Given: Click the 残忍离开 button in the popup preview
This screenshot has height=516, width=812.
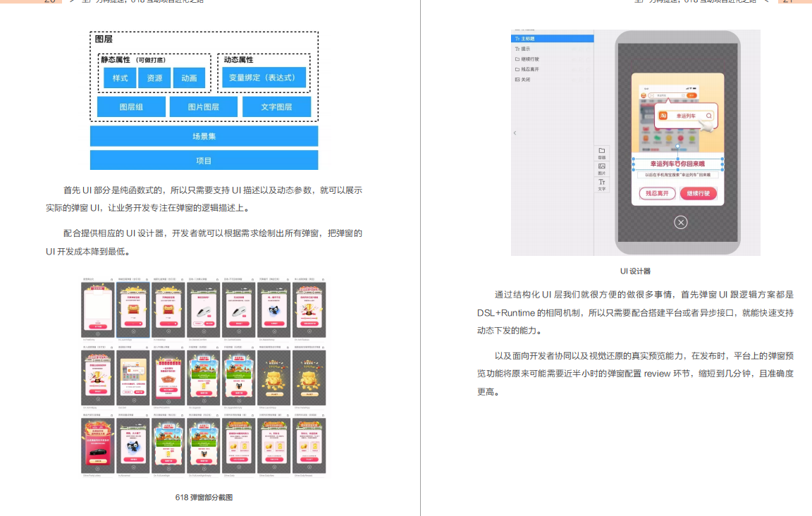Looking at the screenshot, I should click(x=657, y=193).
